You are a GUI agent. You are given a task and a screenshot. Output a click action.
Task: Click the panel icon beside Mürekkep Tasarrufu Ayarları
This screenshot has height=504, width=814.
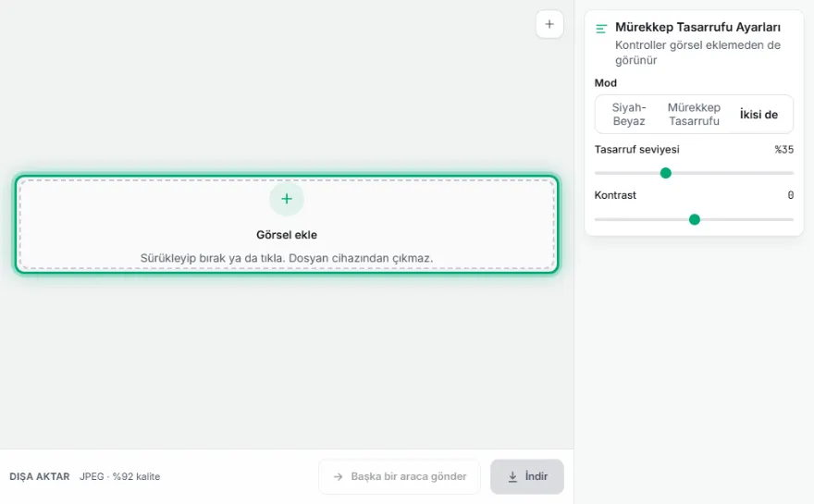[x=601, y=29]
